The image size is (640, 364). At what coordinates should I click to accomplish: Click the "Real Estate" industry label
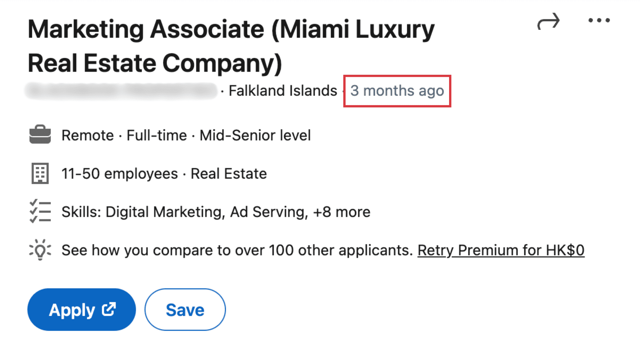[229, 174]
